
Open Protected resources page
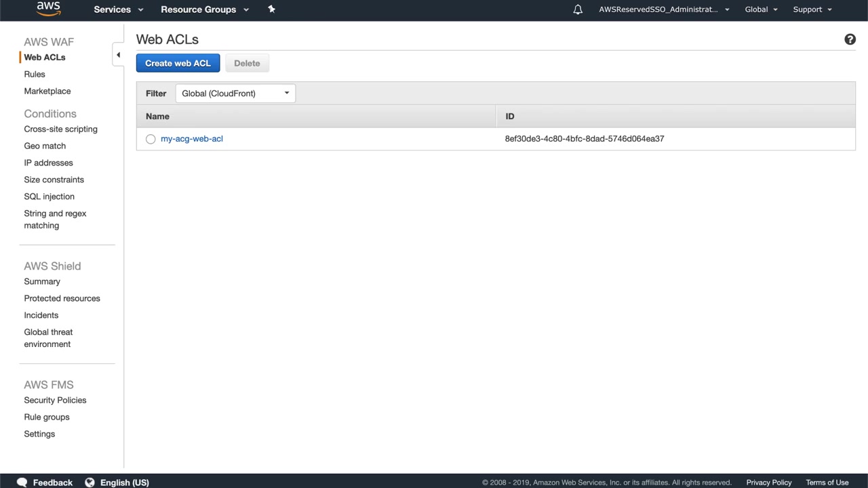tap(62, 299)
